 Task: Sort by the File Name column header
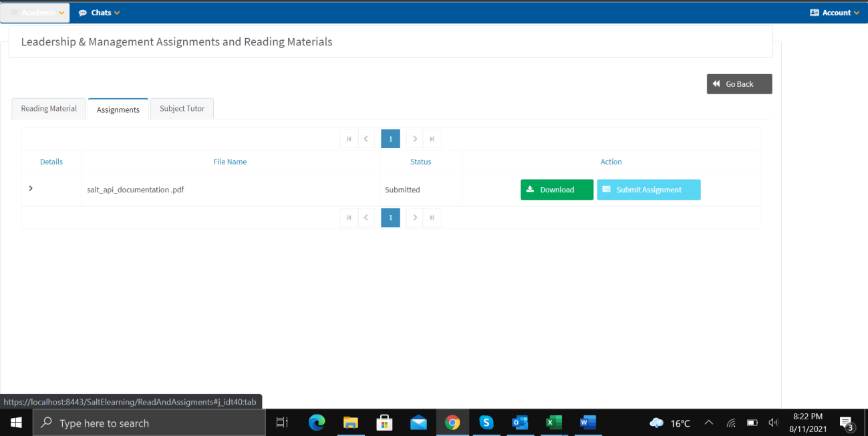click(230, 162)
